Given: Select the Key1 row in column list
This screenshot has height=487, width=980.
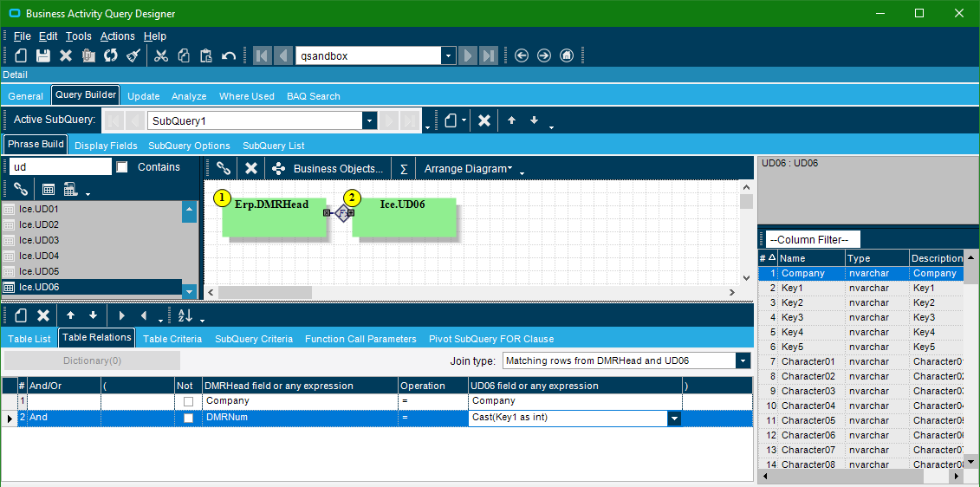Looking at the screenshot, I should [x=860, y=289].
